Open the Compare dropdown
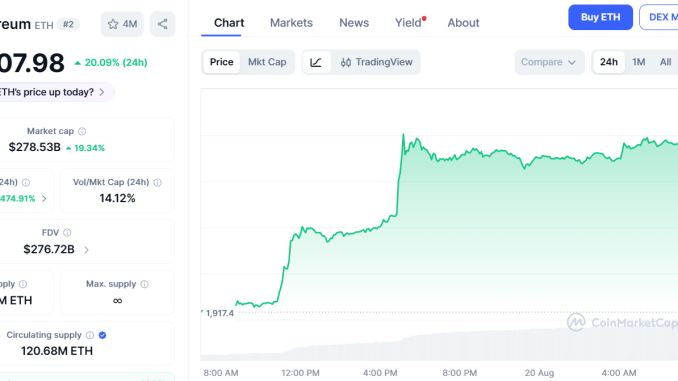Screen dimensions: 678x381 549,62
